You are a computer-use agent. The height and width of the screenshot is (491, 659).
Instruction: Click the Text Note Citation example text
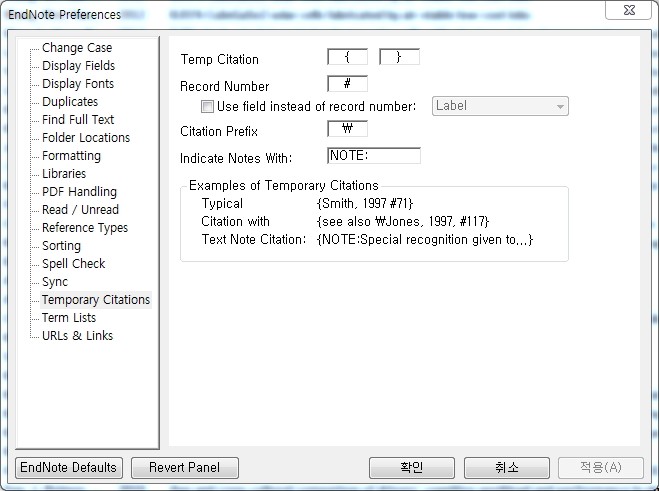(425, 240)
